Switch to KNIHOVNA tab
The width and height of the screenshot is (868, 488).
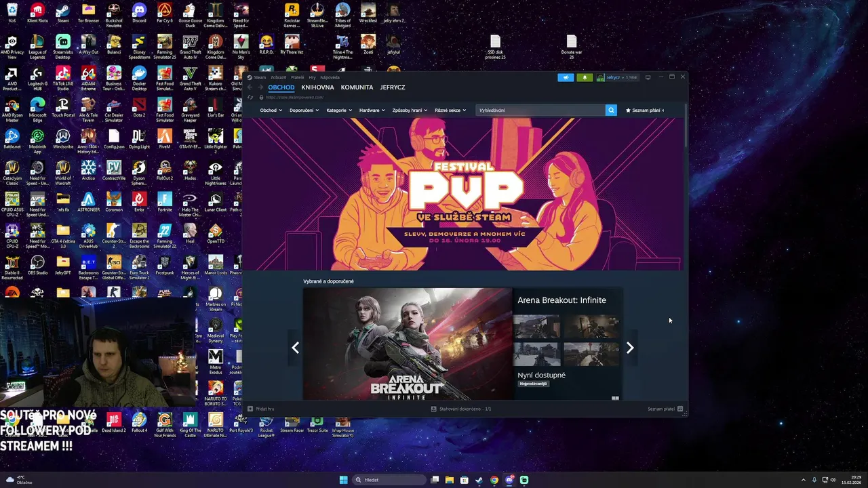tap(317, 87)
